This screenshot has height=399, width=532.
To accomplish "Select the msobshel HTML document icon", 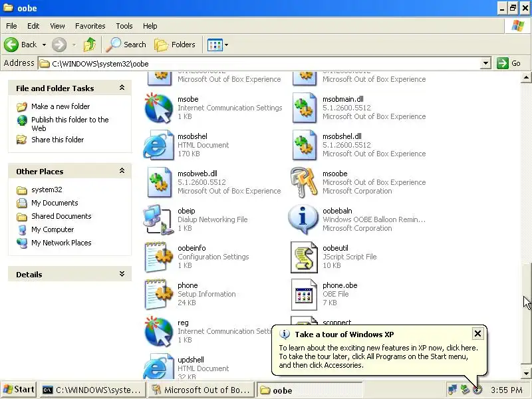I will click(158, 145).
